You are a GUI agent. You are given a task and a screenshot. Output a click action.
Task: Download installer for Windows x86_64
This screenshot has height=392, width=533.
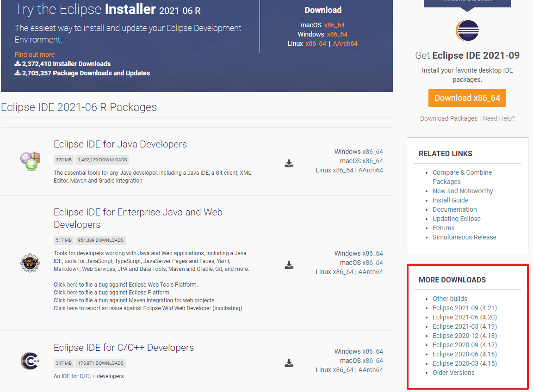(337, 34)
